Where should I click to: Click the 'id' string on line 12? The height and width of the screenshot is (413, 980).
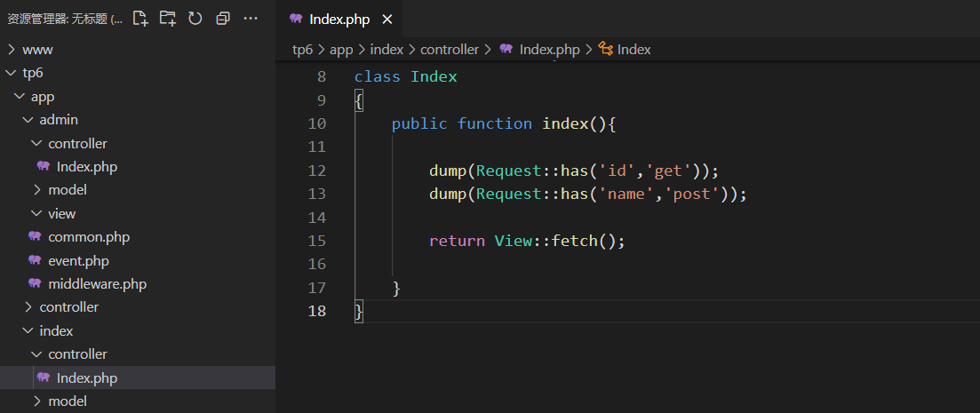click(617, 171)
